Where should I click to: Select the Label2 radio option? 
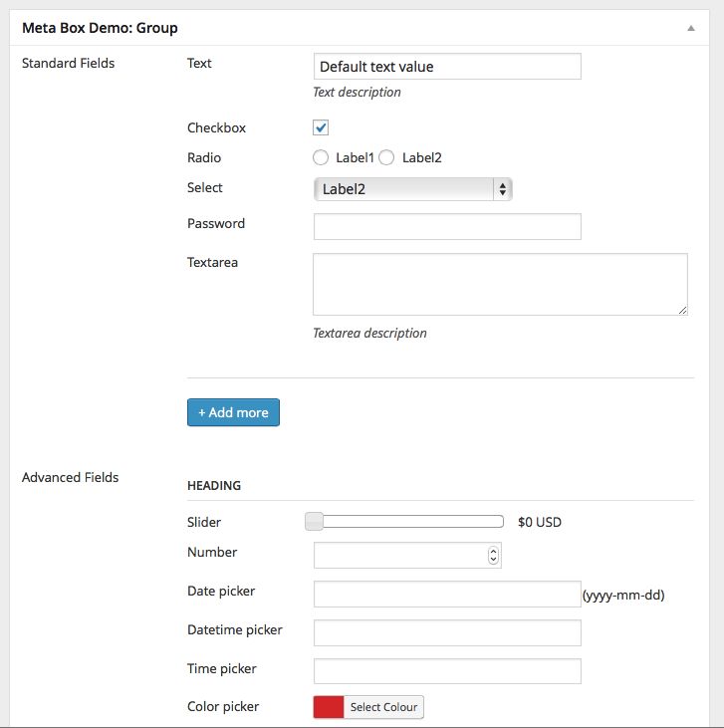click(386, 157)
